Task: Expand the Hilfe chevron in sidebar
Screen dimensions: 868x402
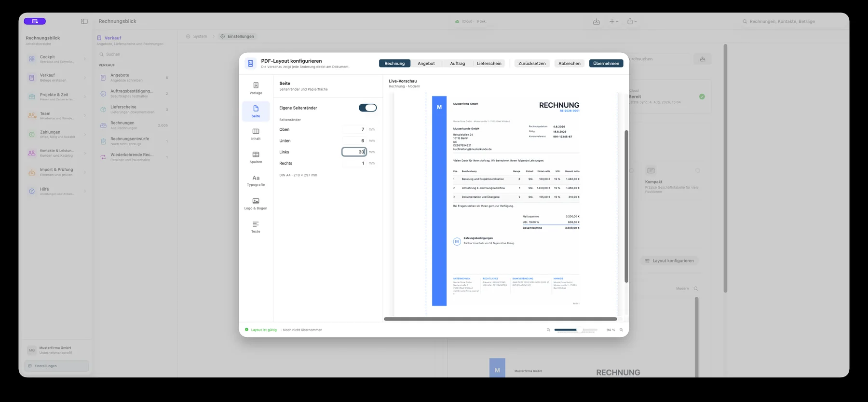Action: (85, 191)
